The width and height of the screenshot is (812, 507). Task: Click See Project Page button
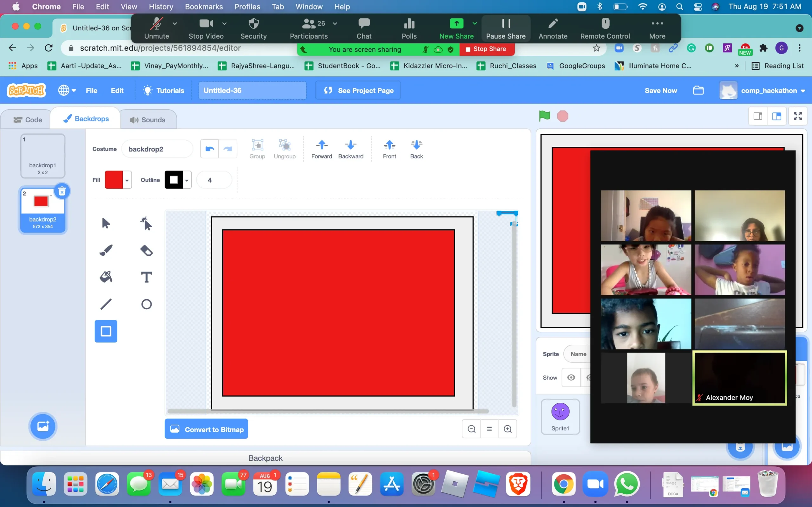358,91
